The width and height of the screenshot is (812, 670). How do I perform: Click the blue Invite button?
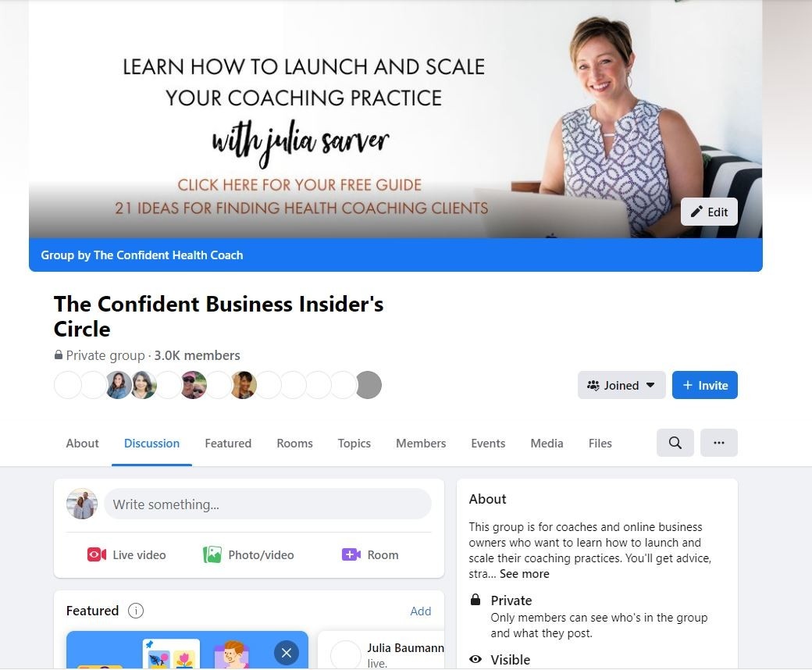(705, 385)
